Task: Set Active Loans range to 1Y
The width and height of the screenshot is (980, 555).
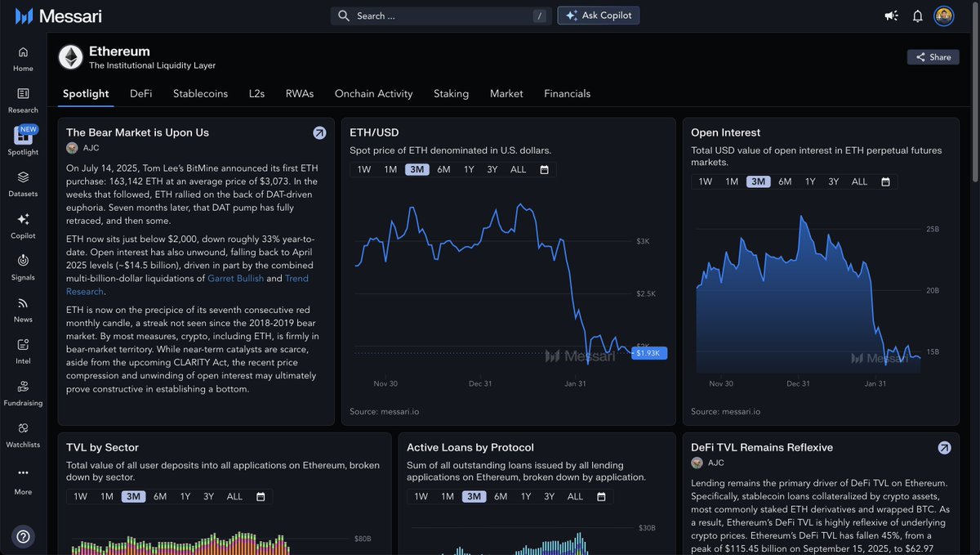Action: click(x=526, y=496)
